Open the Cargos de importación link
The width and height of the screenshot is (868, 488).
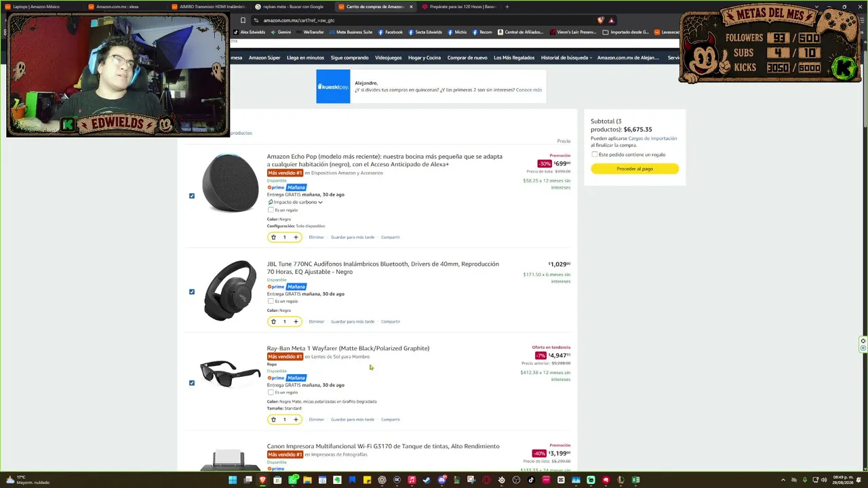(x=652, y=138)
